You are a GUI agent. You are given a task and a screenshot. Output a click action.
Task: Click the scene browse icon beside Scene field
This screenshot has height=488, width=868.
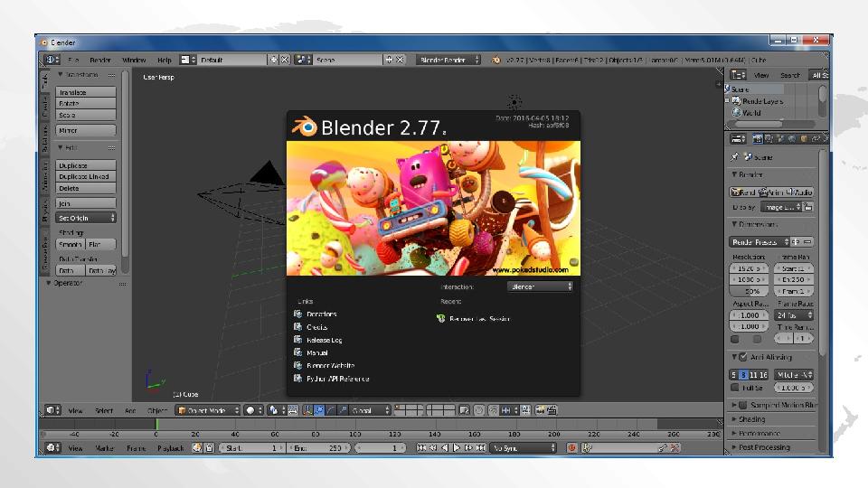(x=303, y=60)
